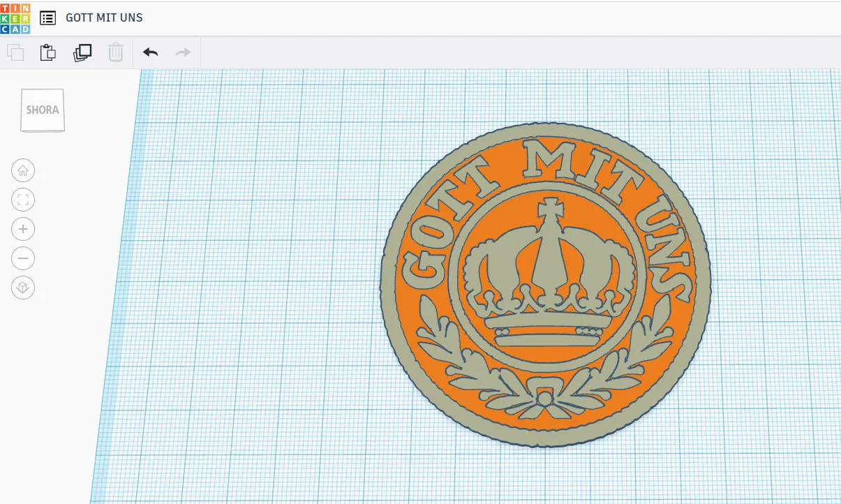Screen dimensions: 841x504
Task: Click the Paste clipboard icon
Action: point(48,52)
